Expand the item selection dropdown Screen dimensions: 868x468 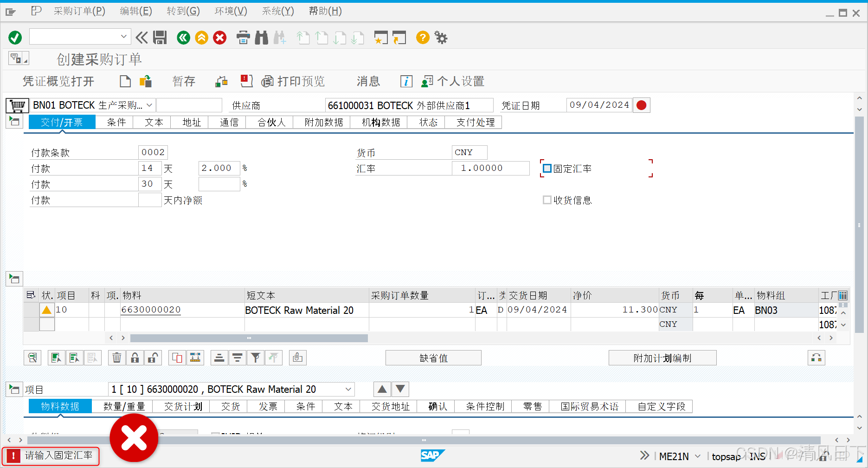click(348, 389)
